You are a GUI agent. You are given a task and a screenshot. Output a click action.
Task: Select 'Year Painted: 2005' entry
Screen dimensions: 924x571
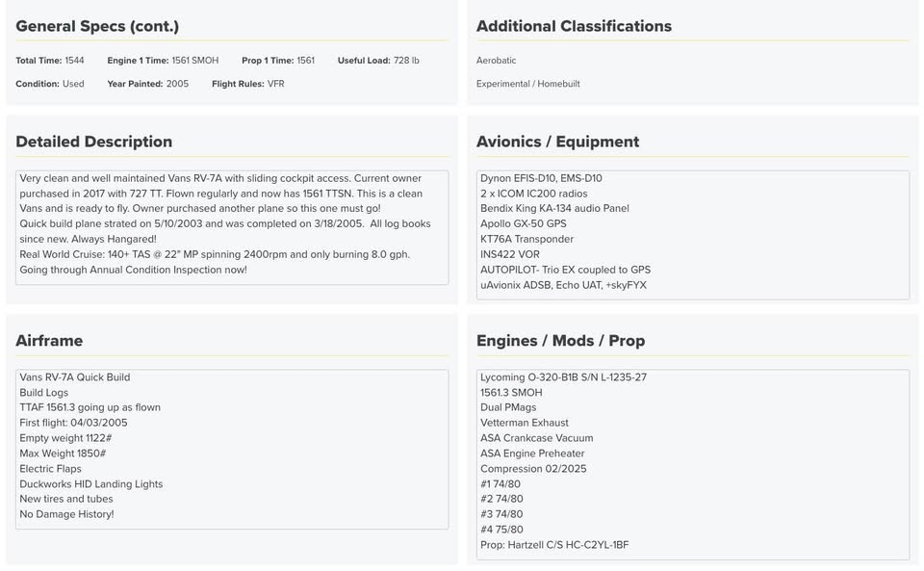pyautogui.click(x=148, y=85)
